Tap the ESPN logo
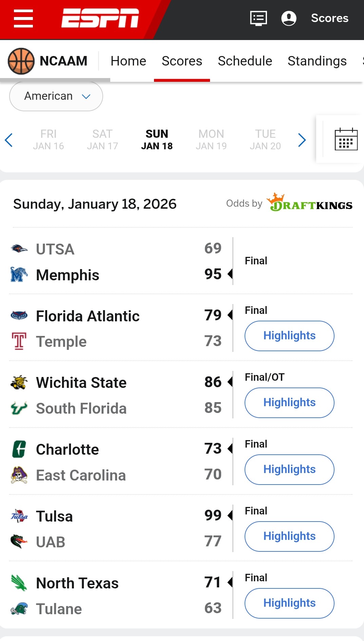 (x=100, y=18)
